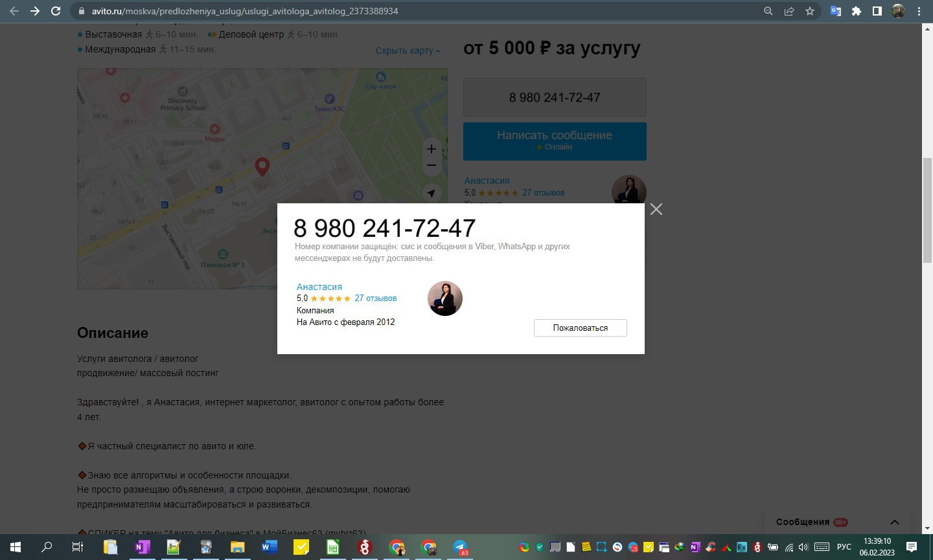Click the blue Fx icon in the tray
The image size is (933, 560).
click(x=742, y=547)
